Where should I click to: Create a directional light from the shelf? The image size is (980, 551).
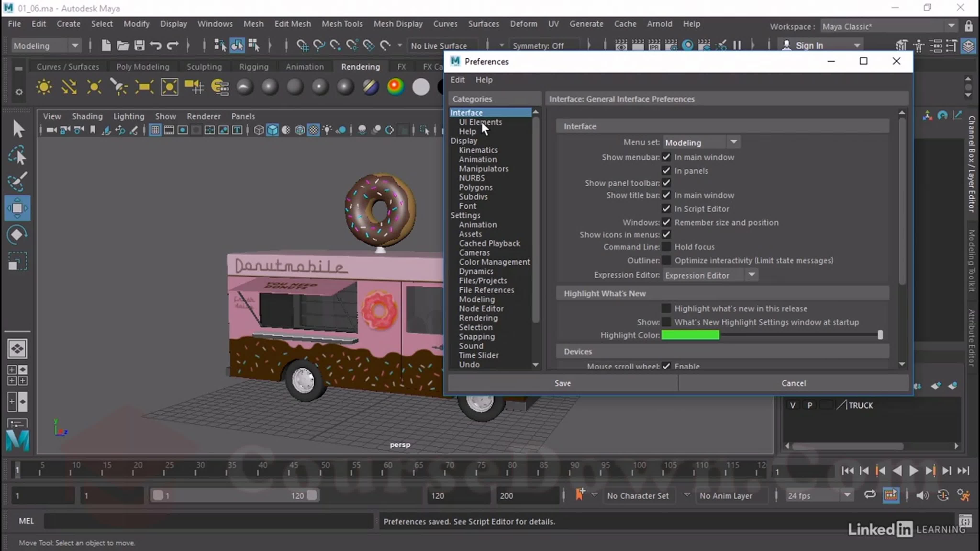(x=69, y=87)
